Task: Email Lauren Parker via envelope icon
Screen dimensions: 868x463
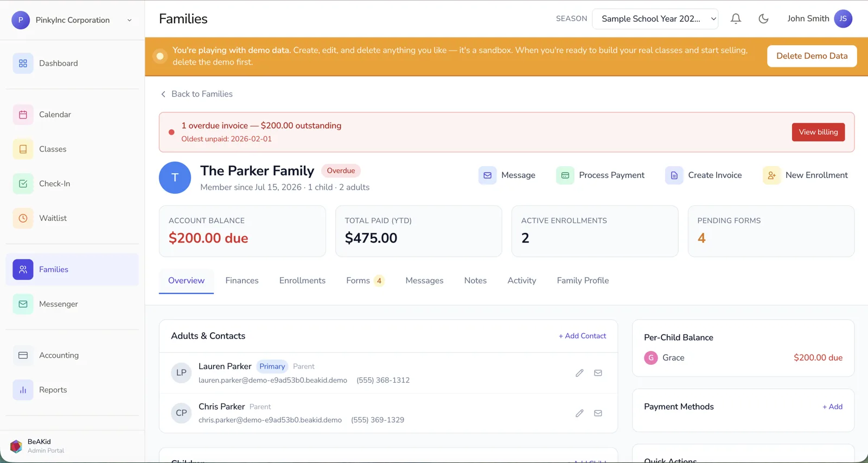Action: [598, 373]
